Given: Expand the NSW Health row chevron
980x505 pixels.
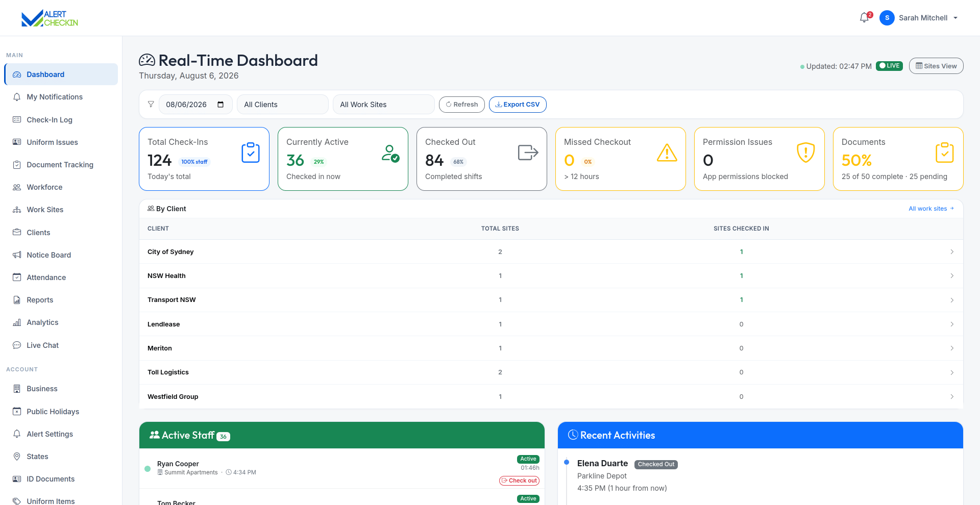Looking at the screenshot, I should pos(952,276).
